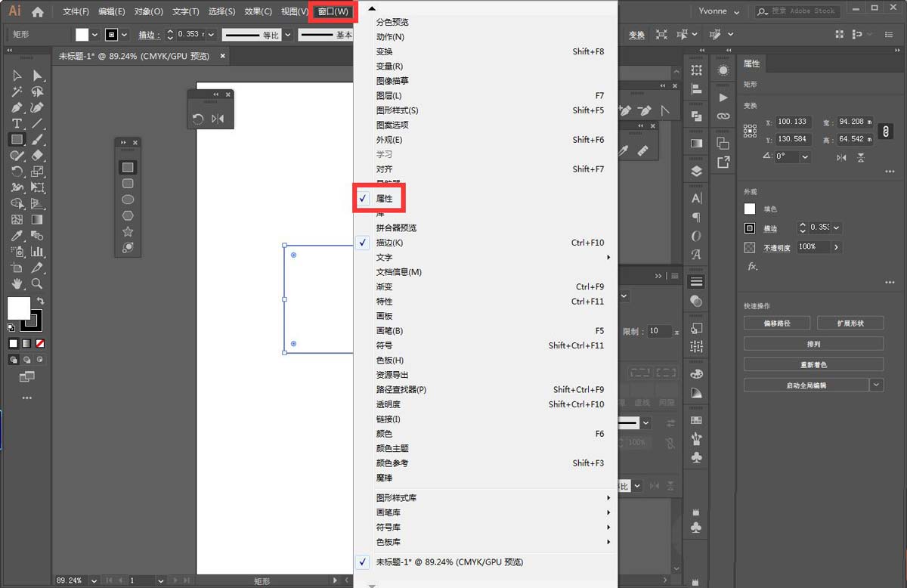Open the 文件 menu
The image size is (907, 588).
click(x=75, y=11)
